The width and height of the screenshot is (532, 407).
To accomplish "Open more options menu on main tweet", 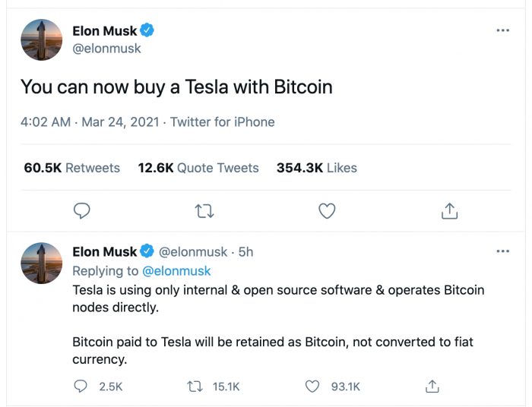I will 503,30.
